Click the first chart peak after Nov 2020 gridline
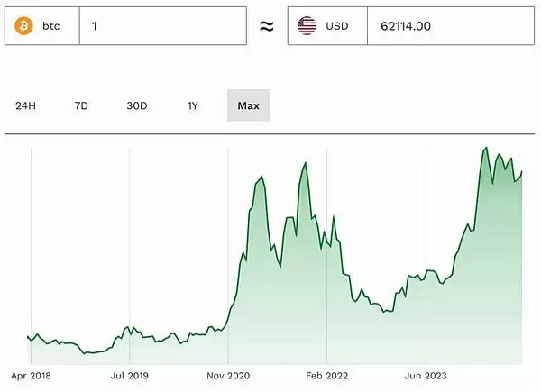This screenshot has height=392, width=541. point(263,178)
